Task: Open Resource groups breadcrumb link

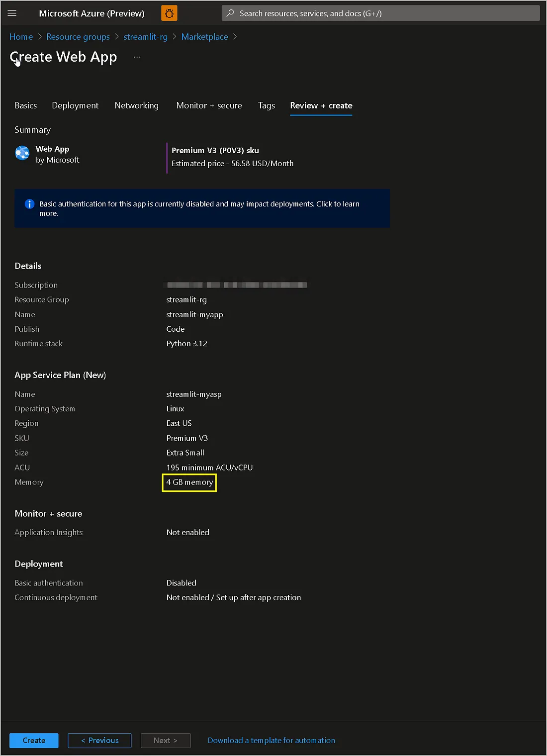Action: [78, 37]
